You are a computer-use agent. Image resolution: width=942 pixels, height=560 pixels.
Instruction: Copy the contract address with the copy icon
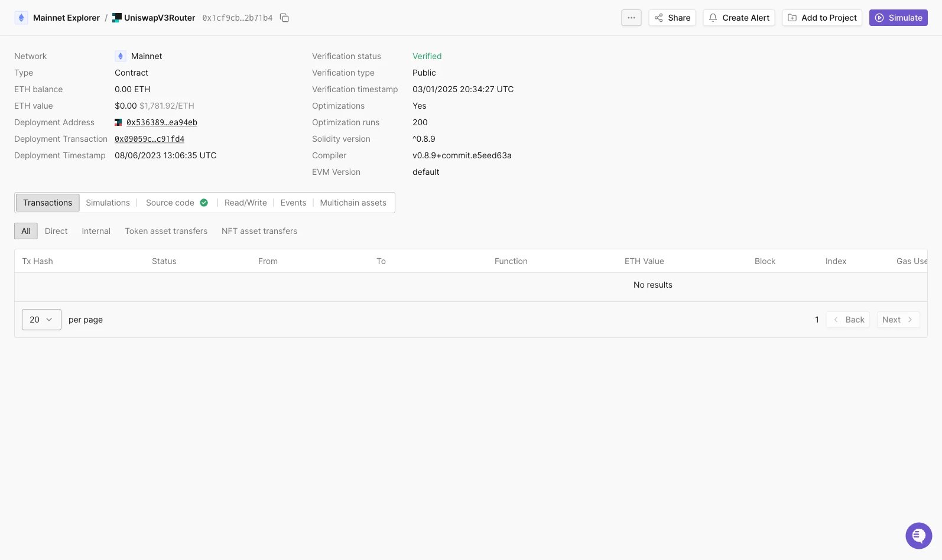point(284,18)
